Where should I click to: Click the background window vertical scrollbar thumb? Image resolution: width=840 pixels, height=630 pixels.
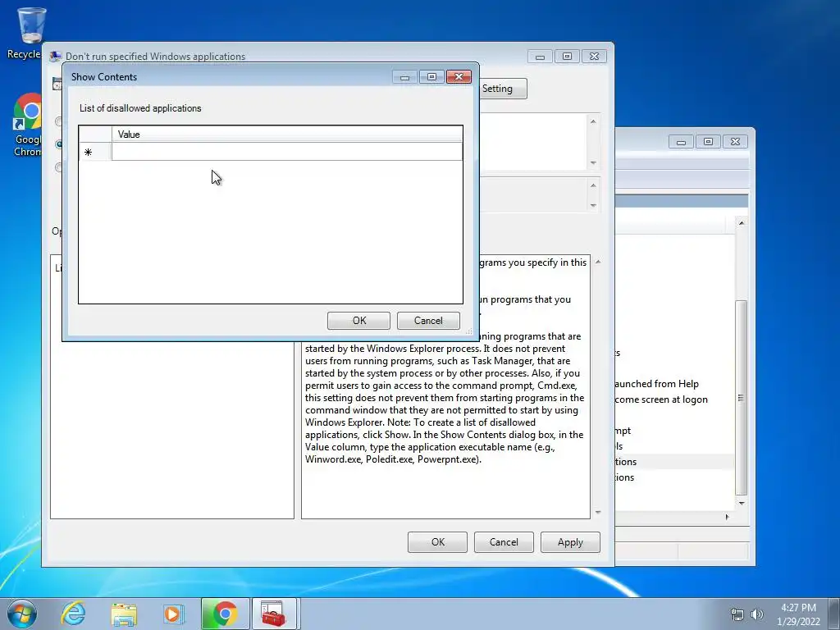click(x=742, y=398)
